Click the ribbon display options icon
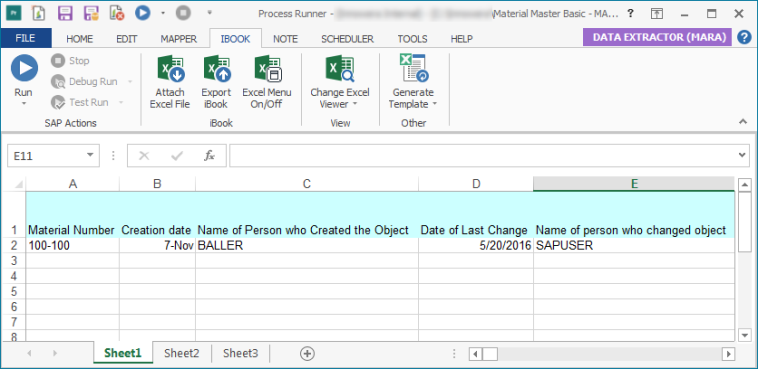This screenshot has width=758, height=369. point(656,14)
